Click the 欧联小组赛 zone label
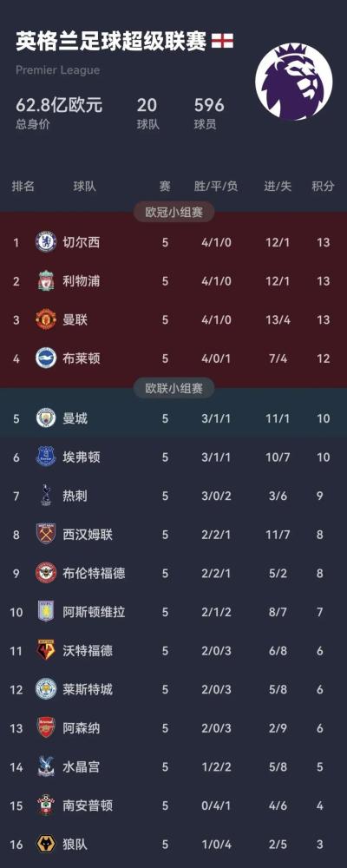 click(x=173, y=388)
